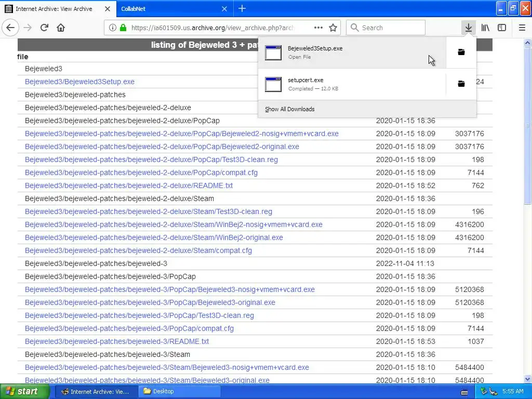Open bejeweled-3/PopCap/compat.cfg link
This screenshot has width=532, height=399.
point(129,328)
